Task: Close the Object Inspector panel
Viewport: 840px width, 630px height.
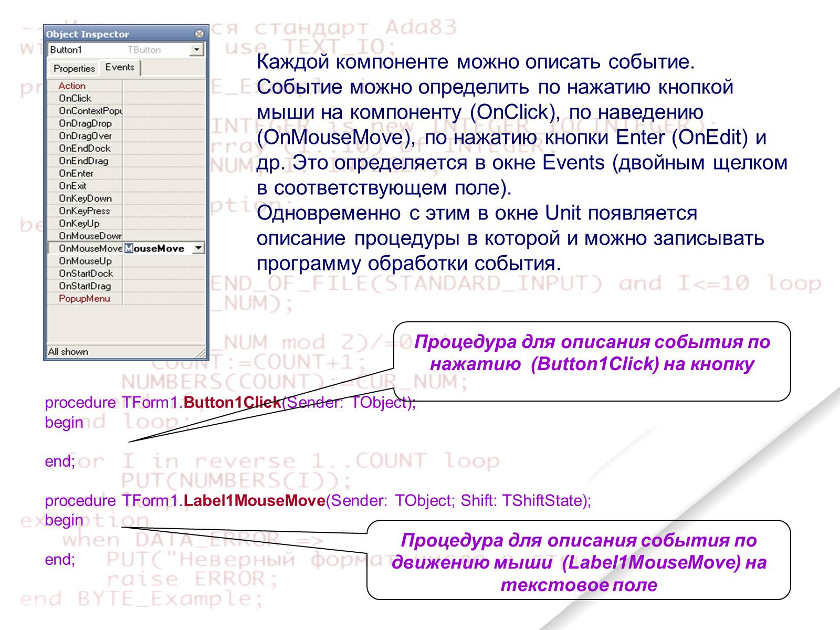Action: 199,34
